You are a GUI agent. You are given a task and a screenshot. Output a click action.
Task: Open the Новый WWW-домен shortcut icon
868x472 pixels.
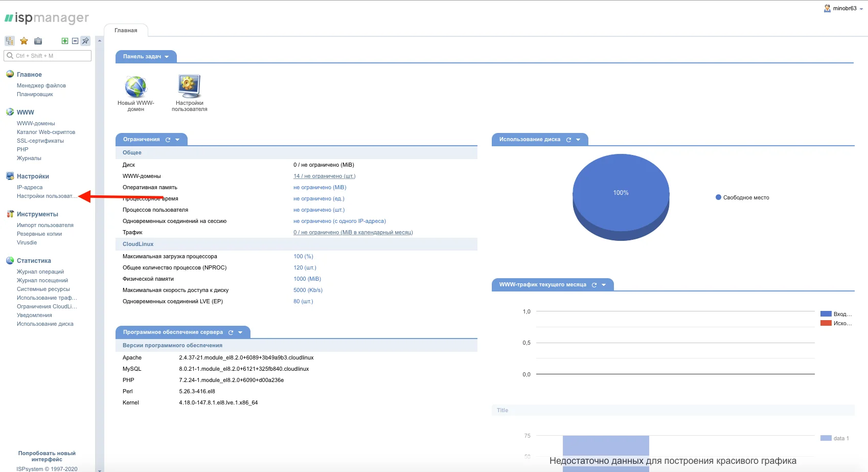(136, 86)
